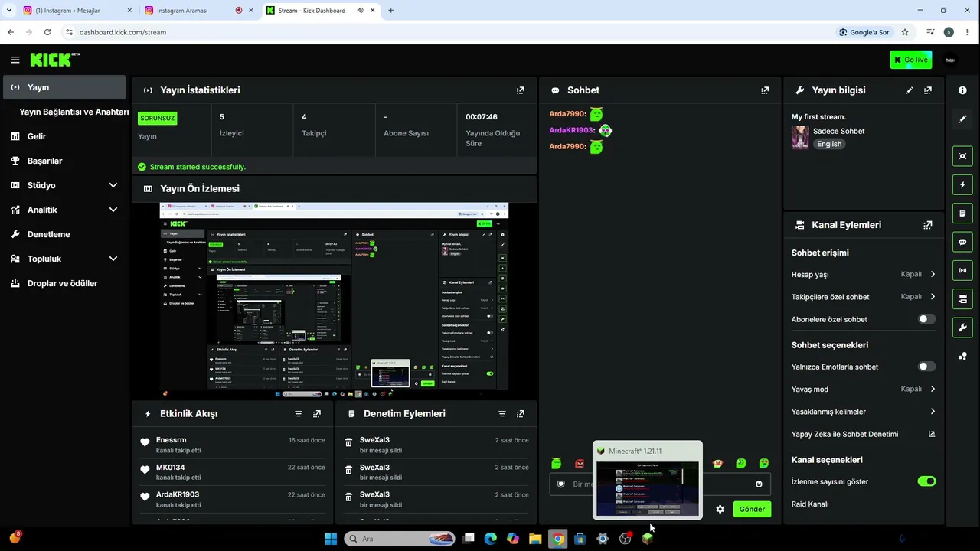
Task: Send the chat message with Gönder
Action: click(x=752, y=509)
